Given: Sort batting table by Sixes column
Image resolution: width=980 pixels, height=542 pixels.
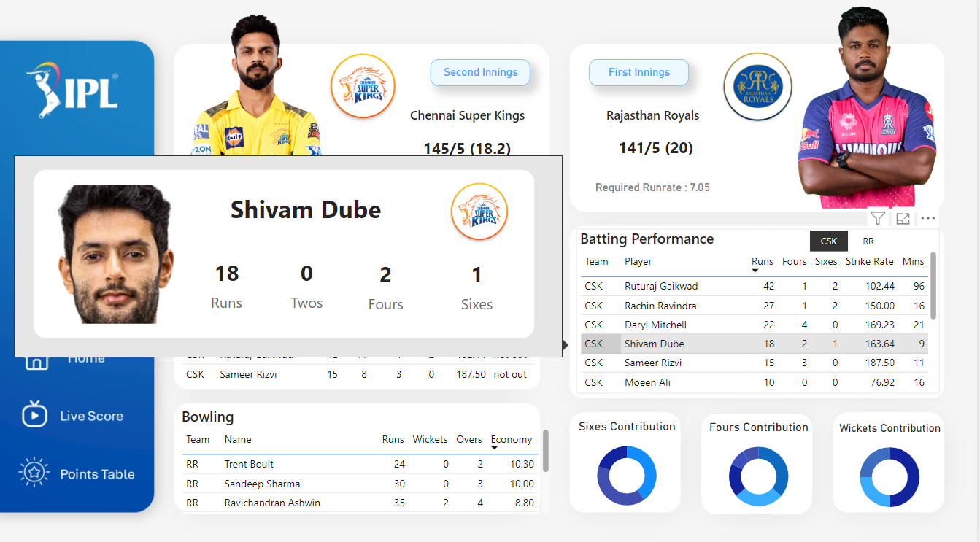Looking at the screenshot, I should pos(826,261).
